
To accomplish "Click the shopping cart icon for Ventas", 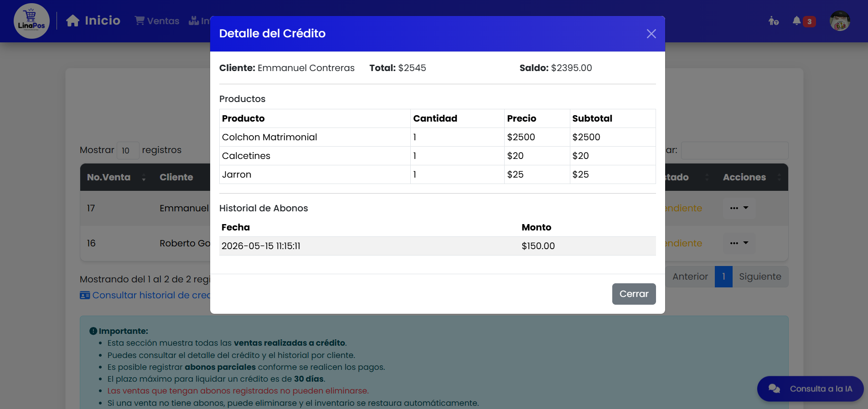I will tap(139, 20).
